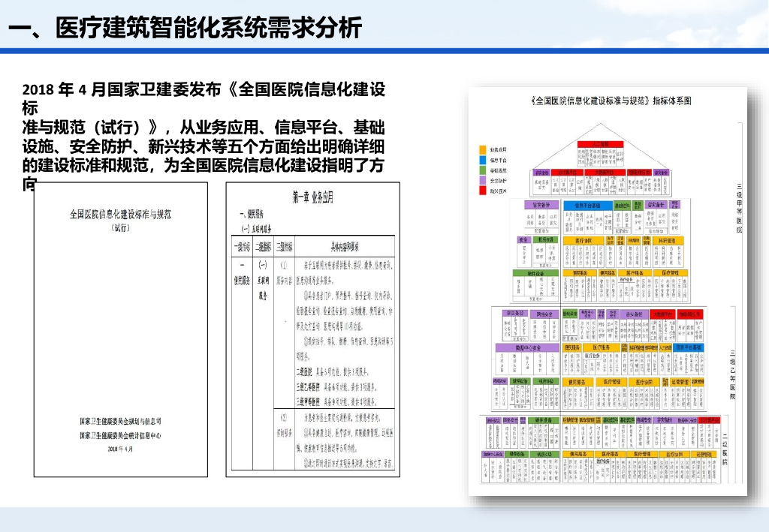Click the orange 业务应用 legend swatch
Image resolution: width=769 pixels, height=532 pixels.
[x=483, y=150]
